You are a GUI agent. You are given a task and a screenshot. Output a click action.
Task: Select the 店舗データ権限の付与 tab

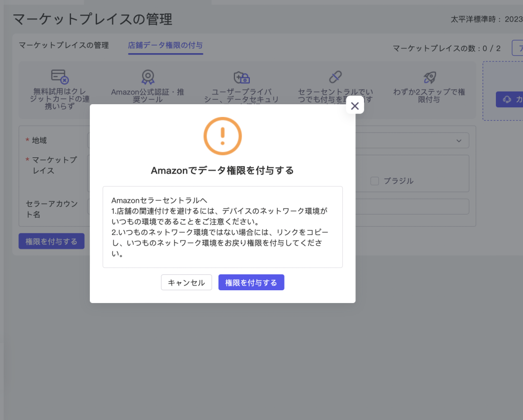[165, 45]
